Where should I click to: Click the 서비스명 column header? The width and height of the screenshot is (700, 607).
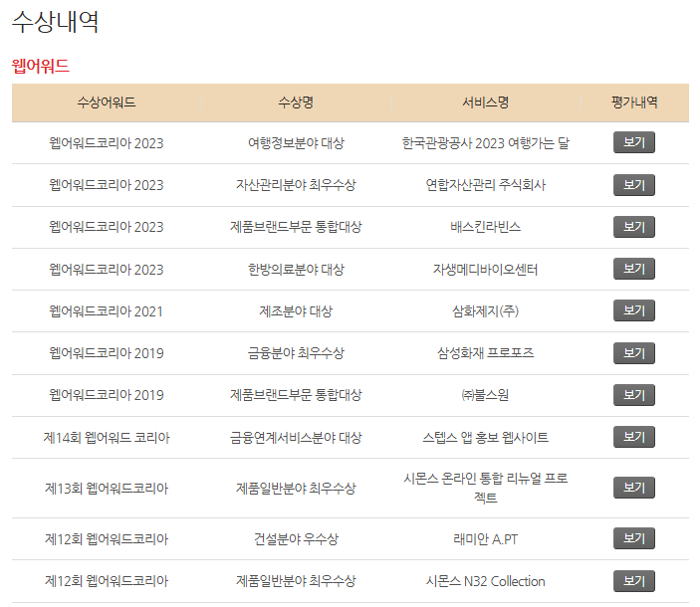click(485, 102)
